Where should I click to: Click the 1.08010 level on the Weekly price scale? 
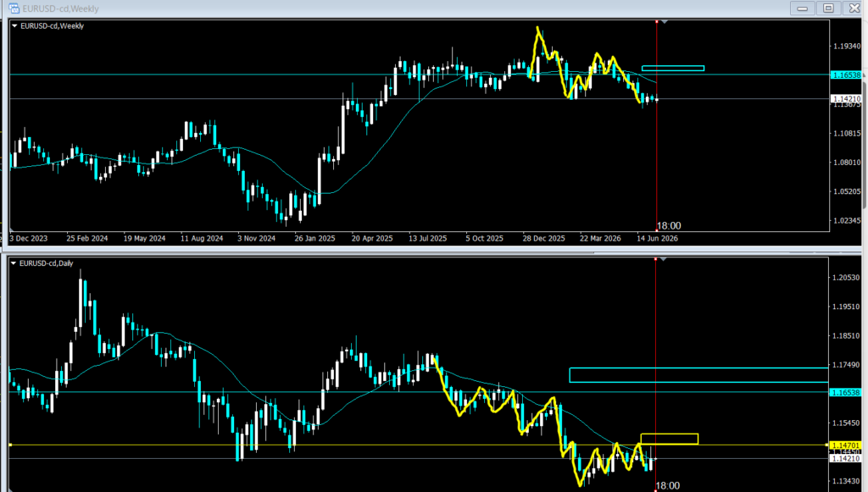click(847, 163)
